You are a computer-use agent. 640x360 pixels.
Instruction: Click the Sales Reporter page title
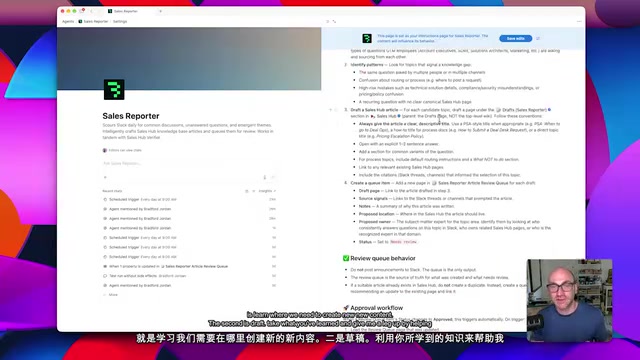pos(131,116)
